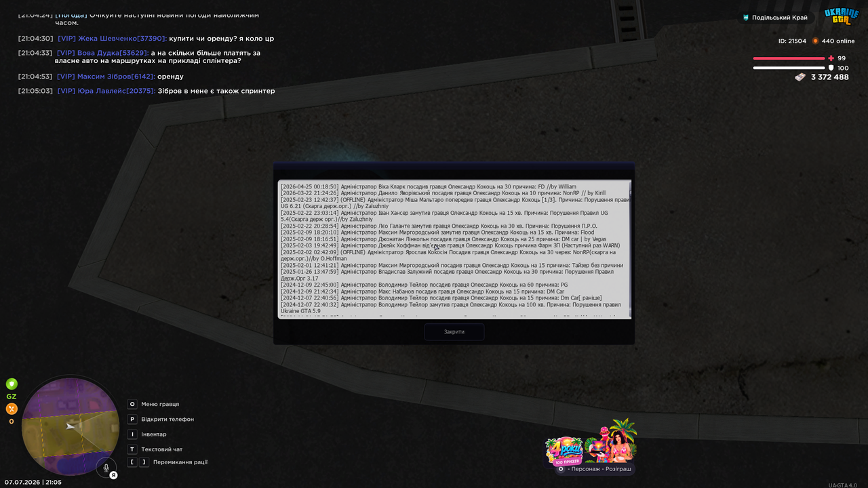Click the log entry dated 2025-02-03 19:42:49
This screenshot has height=488, width=868.
click(x=450, y=245)
